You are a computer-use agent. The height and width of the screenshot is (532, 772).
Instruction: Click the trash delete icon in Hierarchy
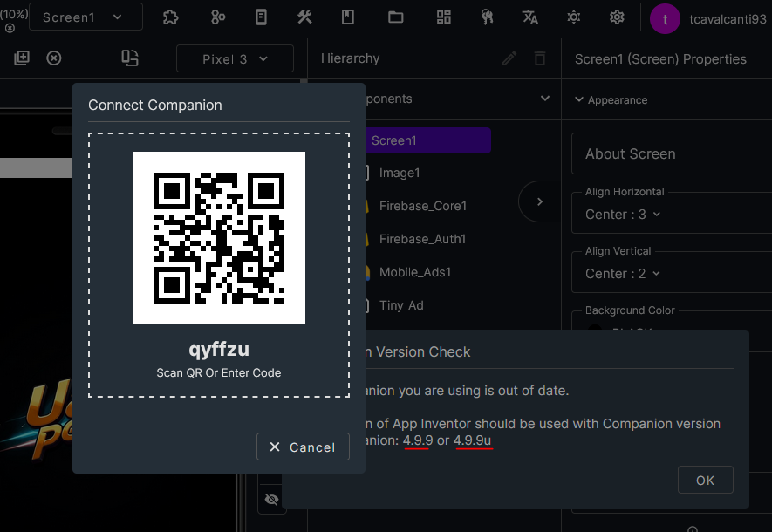(540, 58)
